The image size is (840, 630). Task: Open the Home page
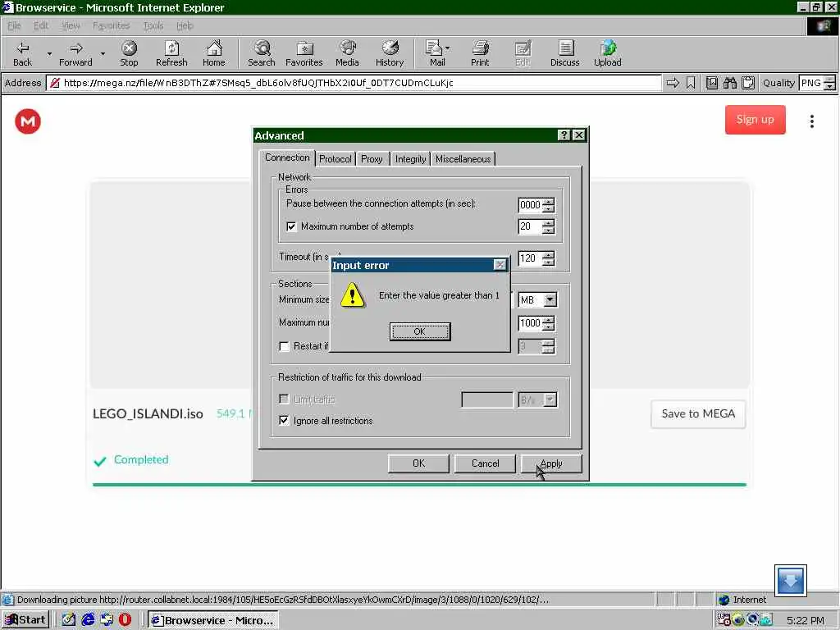[214, 53]
